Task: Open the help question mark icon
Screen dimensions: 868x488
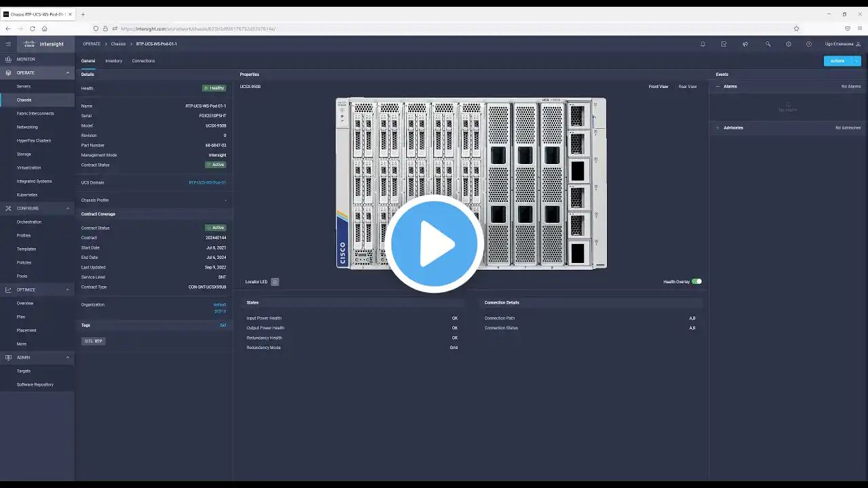Action: tap(809, 44)
